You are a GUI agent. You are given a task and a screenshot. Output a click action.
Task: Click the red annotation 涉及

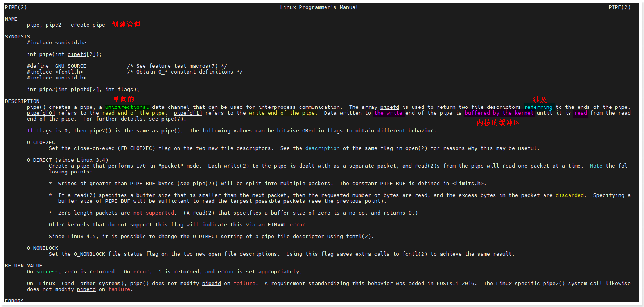click(x=540, y=99)
